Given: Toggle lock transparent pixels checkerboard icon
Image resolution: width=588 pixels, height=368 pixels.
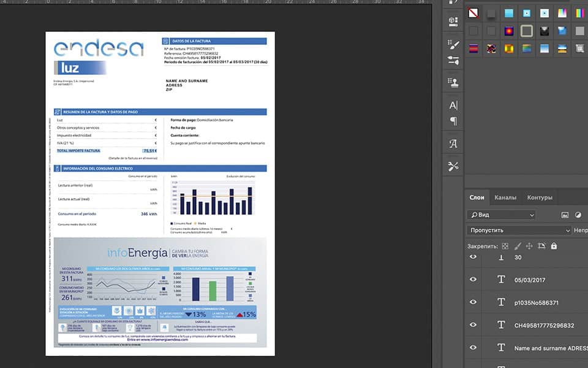Looking at the screenshot, I should 505,247.
